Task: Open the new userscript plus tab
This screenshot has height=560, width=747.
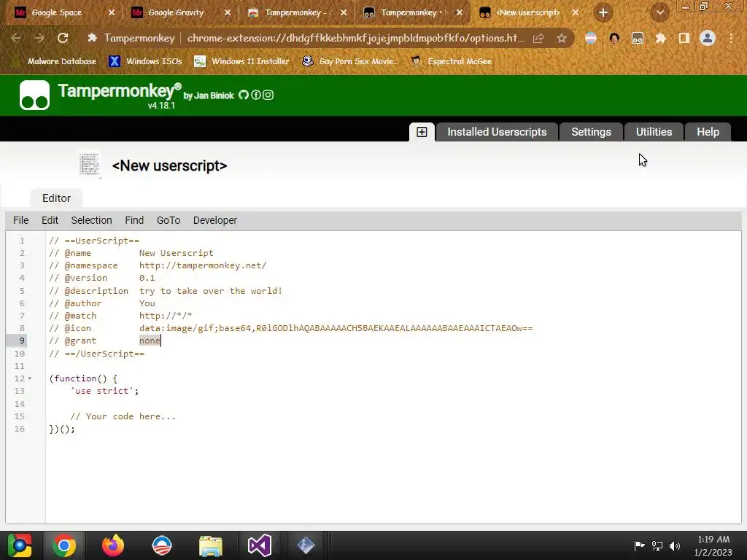Action: pos(422,132)
